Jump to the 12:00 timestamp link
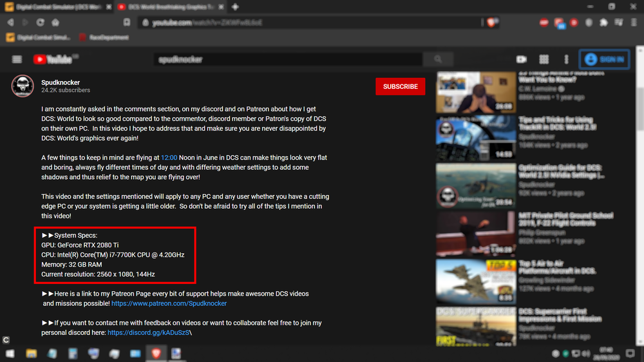The width and height of the screenshot is (644, 362). 169,158
